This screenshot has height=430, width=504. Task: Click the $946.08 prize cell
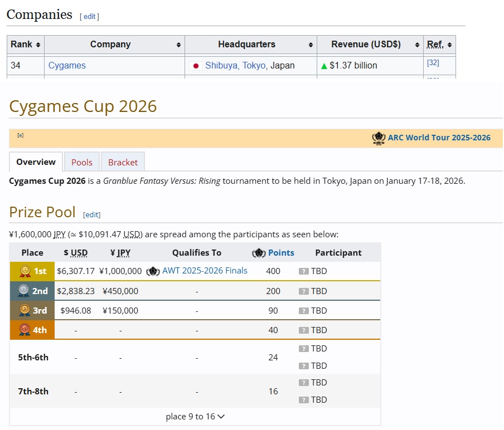[x=75, y=311]
